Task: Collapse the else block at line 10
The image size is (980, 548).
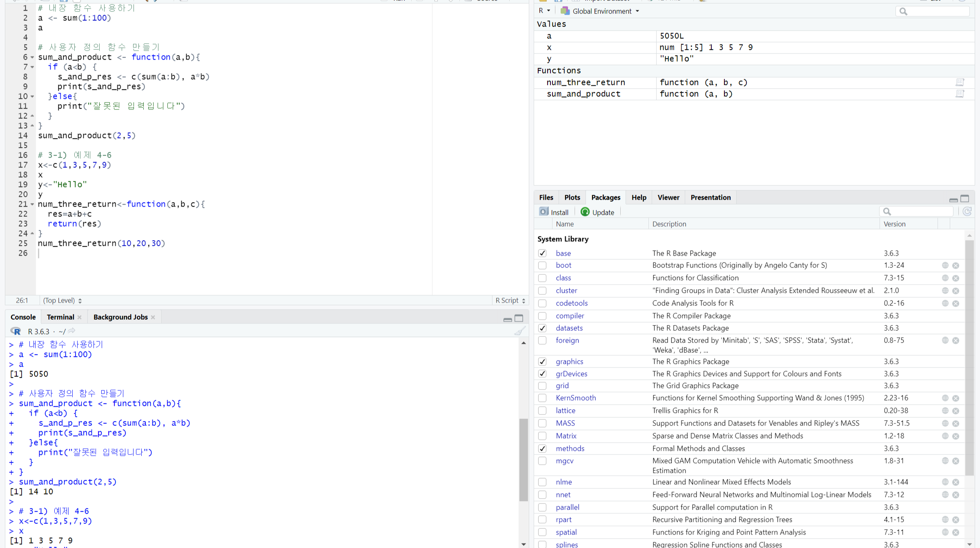Action: point(32,97)
